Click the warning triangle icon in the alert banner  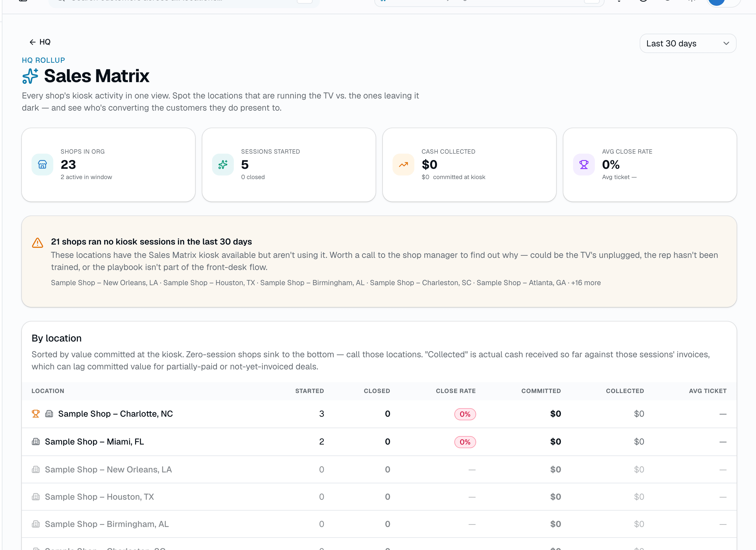coord(38,243)
